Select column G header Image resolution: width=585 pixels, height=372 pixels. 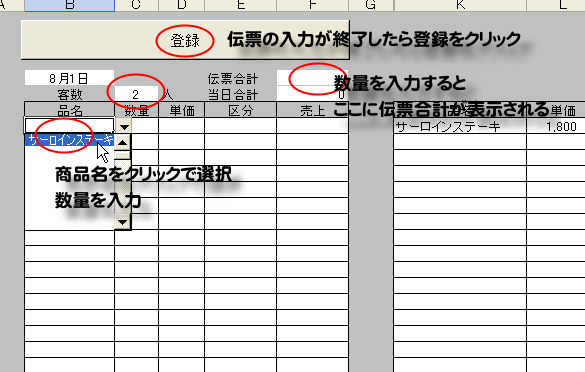pyautogui.click(x=371, y=5)
